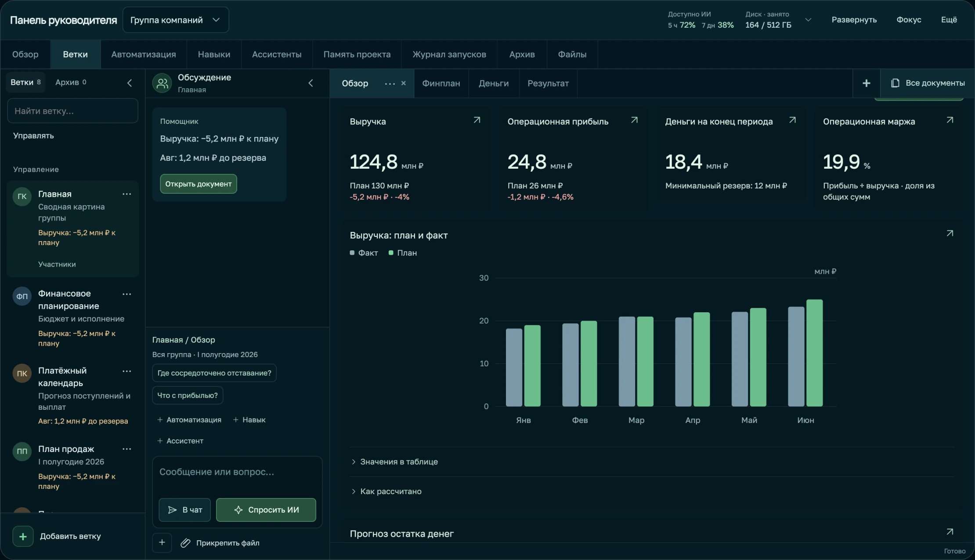
Task: Expand Как рассчитано section
Action: coord(386,491)
